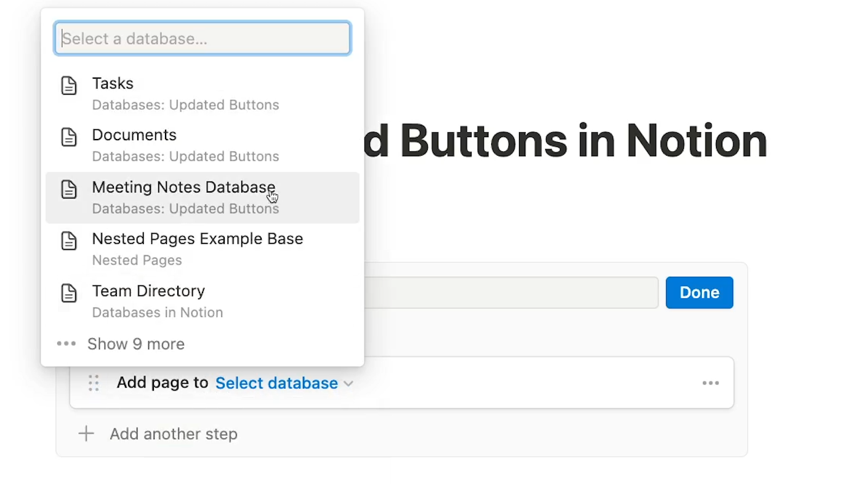Click the page icon beside Nested Pages Example Base
Screen dimensions: 868x489
pyautogui.click(x=69, y=241)
